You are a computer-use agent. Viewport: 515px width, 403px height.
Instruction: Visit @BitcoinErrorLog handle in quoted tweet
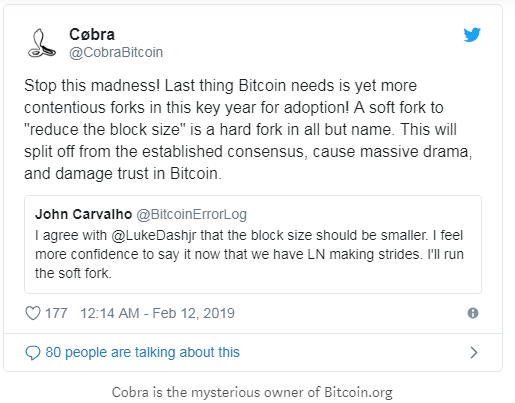pos(192,214)
